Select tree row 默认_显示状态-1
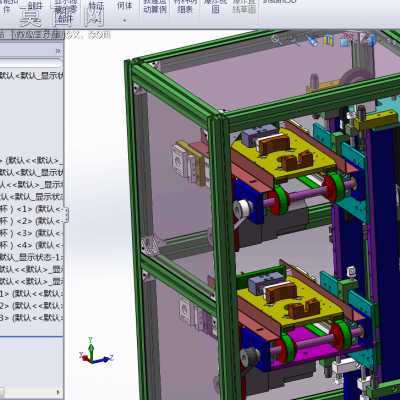The image size is (400, 400). click(x=32, y=257)
